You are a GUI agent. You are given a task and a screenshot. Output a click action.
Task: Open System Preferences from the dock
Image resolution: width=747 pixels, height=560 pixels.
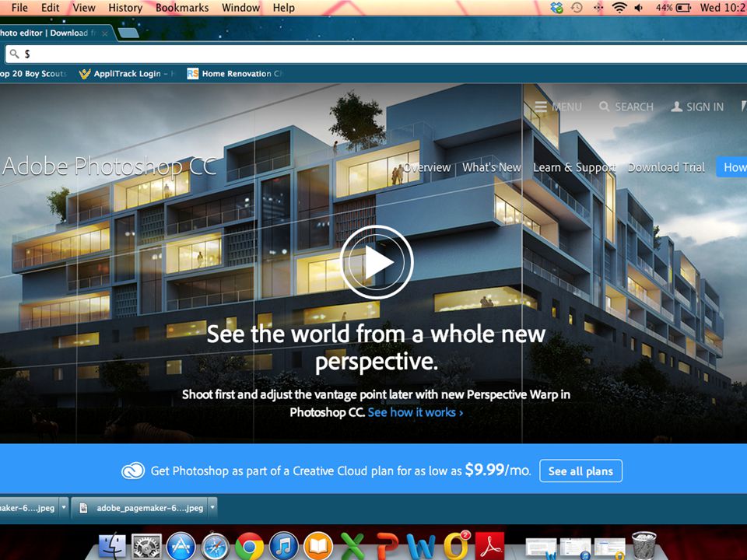point(147,546)
